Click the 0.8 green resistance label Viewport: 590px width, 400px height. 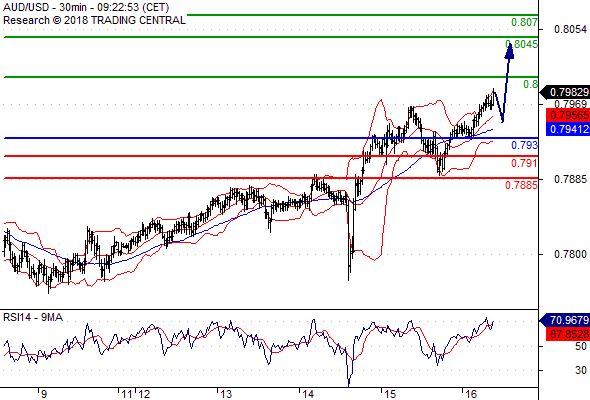(531, 84)
